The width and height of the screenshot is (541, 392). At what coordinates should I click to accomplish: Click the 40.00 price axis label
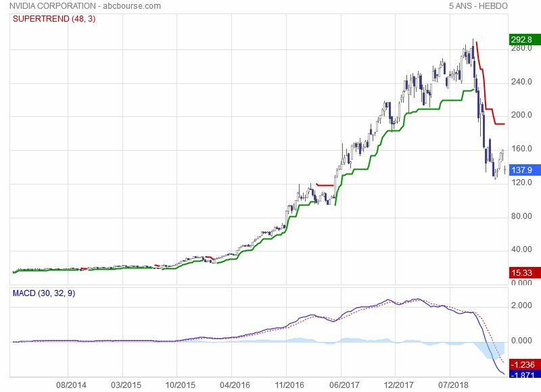pos(521,249)
